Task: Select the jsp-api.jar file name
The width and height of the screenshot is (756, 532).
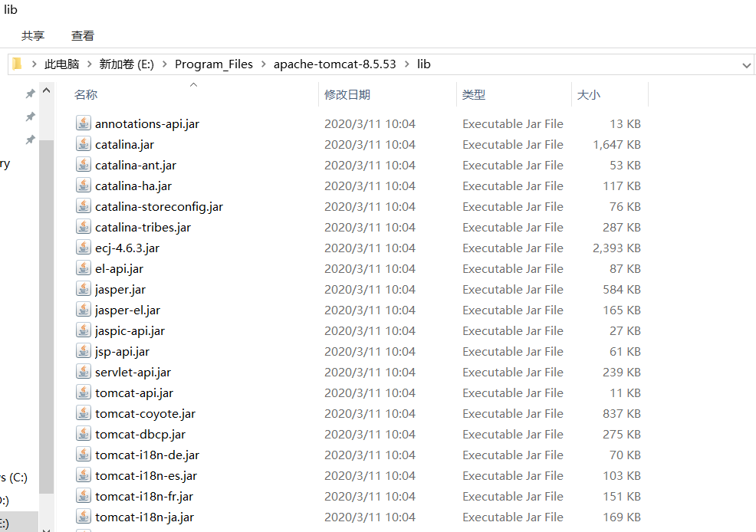Action: 122,352
